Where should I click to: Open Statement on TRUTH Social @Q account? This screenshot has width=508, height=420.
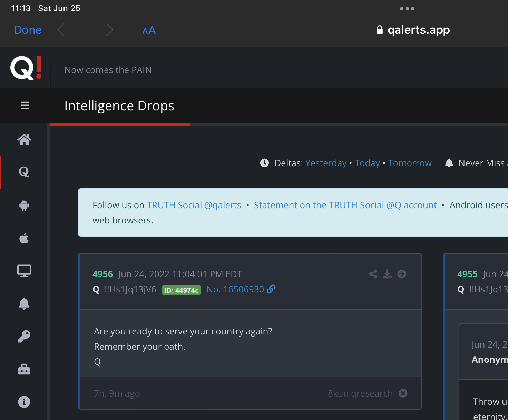pos(345,205)
